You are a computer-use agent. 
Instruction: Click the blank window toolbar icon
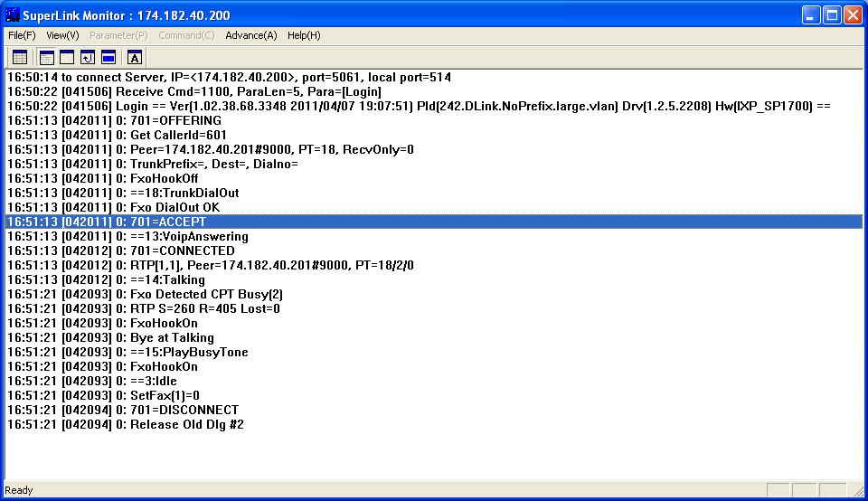[67, 57]
